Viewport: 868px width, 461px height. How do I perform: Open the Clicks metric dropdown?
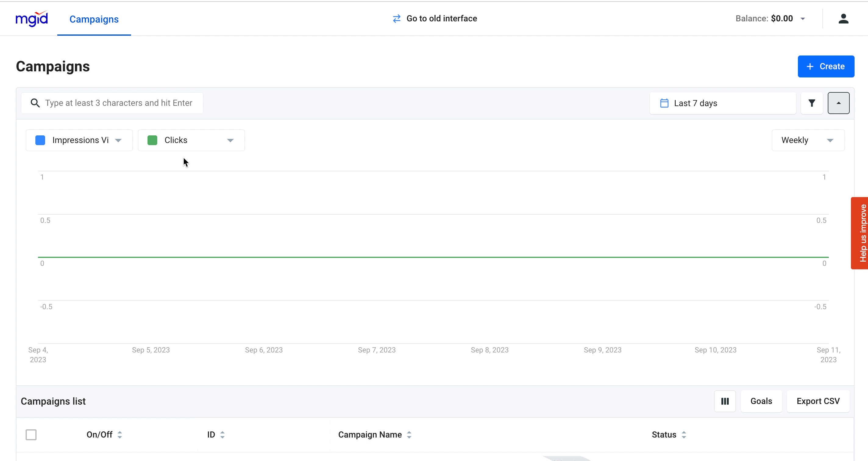tap(230, 140)
